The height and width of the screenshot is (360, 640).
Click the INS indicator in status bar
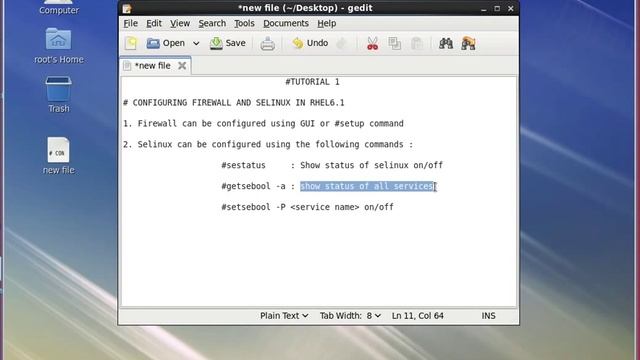click(x=488, y=316)
